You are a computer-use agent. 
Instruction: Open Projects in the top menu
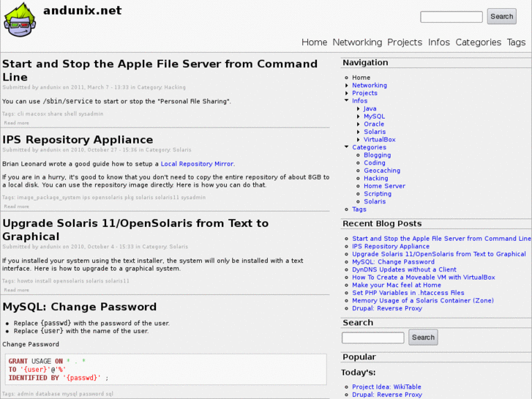[x=405, y=42]
